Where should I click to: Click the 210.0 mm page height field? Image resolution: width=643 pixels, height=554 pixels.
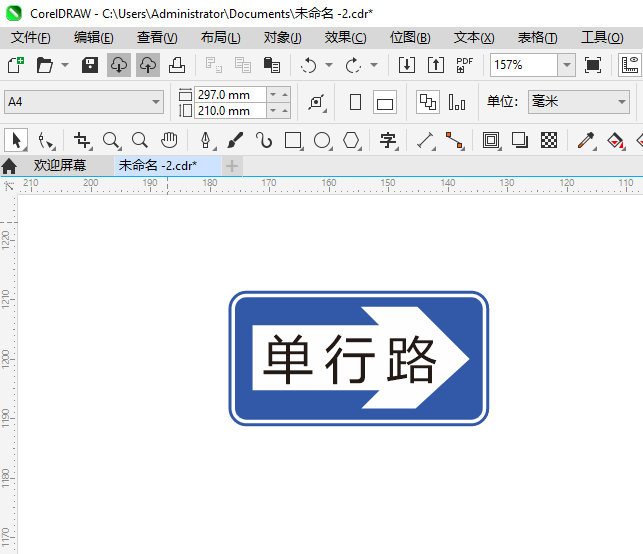click(x=230, y=111)
